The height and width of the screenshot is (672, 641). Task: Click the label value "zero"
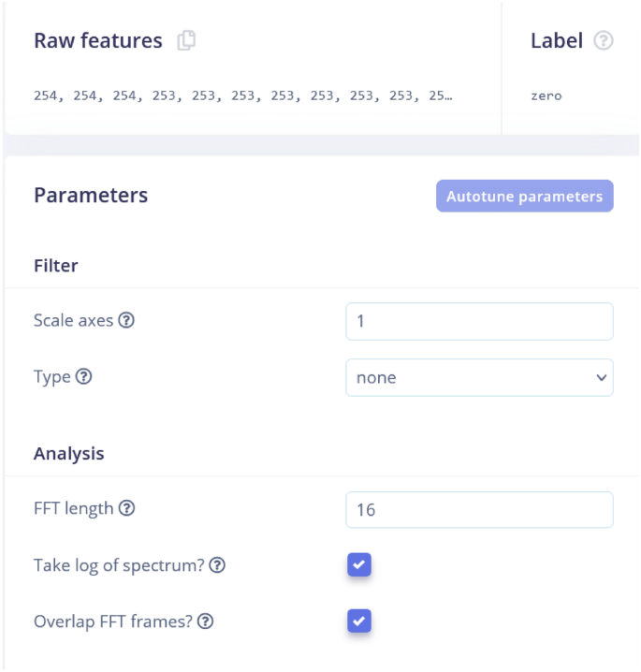coord(546,95)
